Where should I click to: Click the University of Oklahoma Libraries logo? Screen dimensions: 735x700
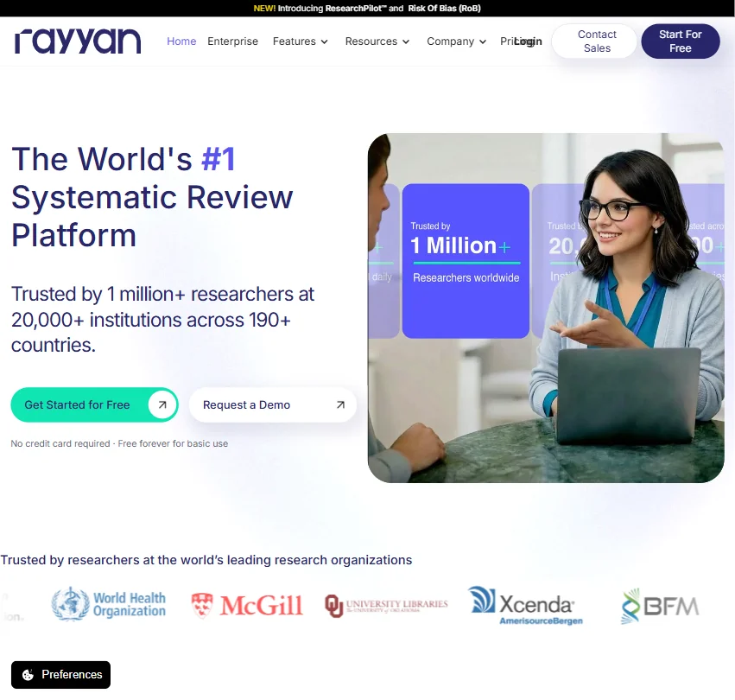pyautogui.click(x=386, y=606)
